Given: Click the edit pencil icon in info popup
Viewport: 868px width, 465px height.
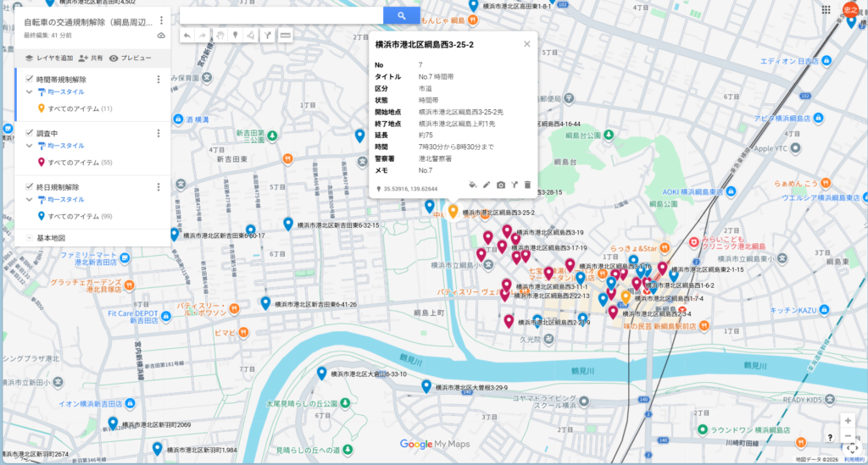Looking at the screenshot, I should [487, 185].
